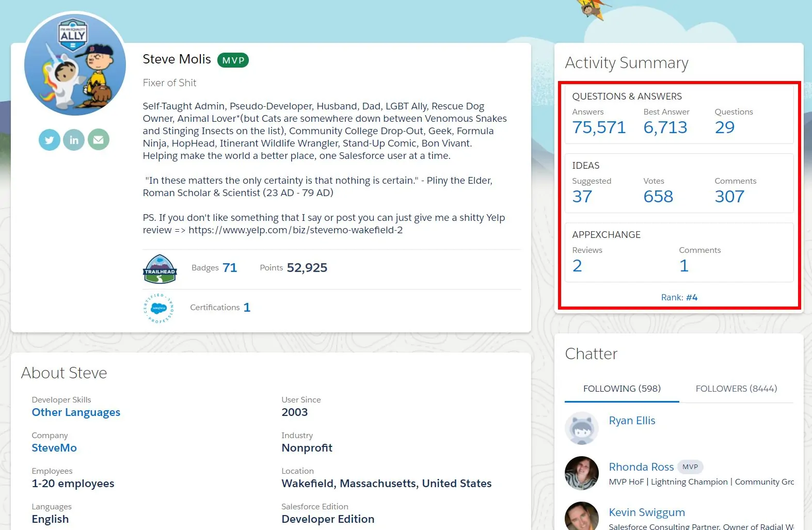Image resolution: width=812 pixels, height=530 pixels.
Task: Open Steve Molis's profile picture
Action: pyautogui.click(x=75, y=65)
